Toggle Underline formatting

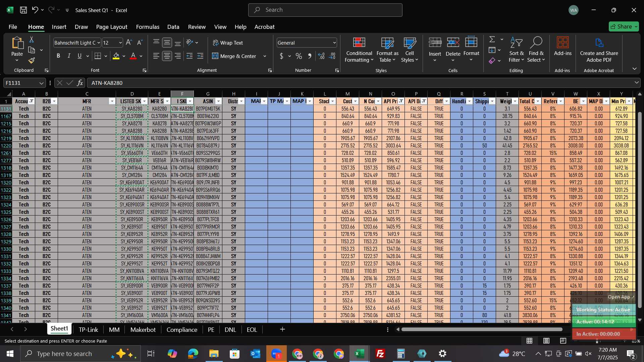pos(79,56)
